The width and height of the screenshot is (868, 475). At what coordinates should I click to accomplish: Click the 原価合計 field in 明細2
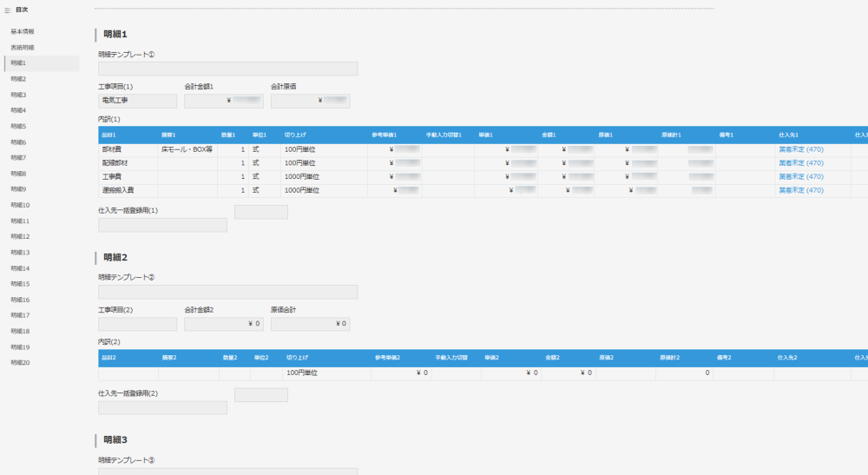pos(310,324)
